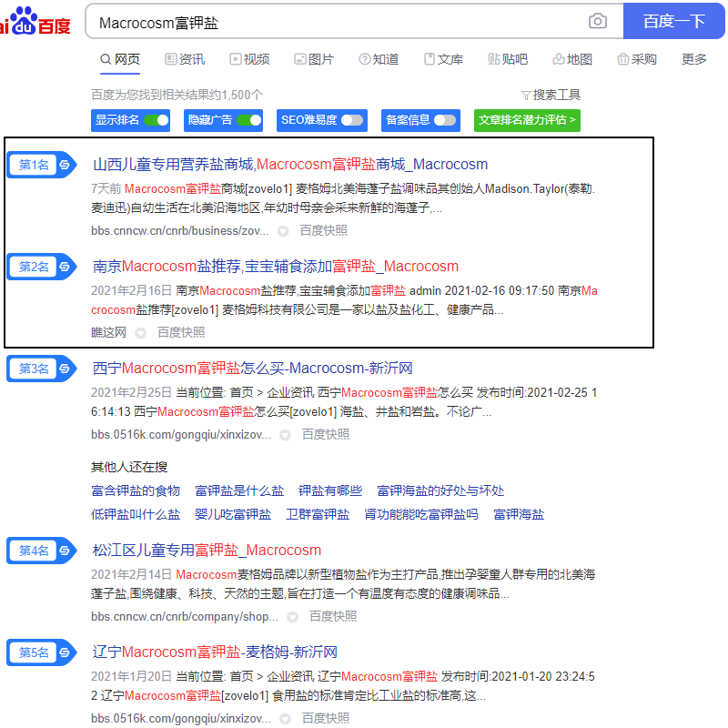Click URL bbs.cnncw.cn/cnrb/business/zov...
Viewport: 728px width, 728px height.
point(179,231)
